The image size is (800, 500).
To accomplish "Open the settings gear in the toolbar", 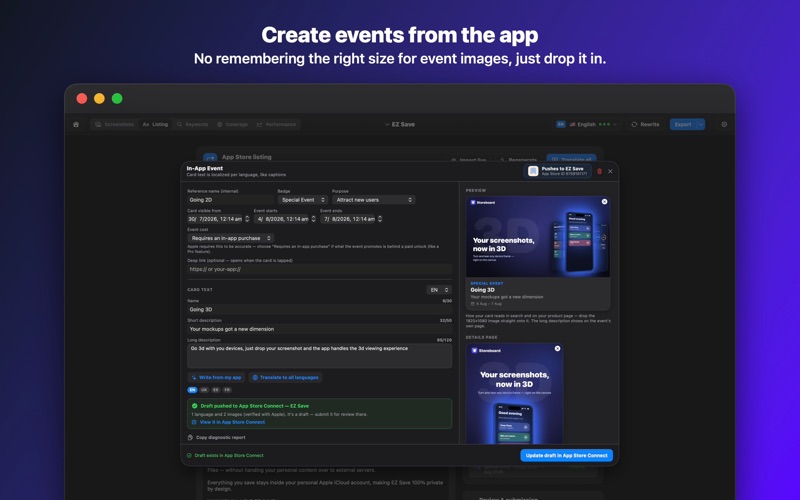I will click(x=724, y=124).
